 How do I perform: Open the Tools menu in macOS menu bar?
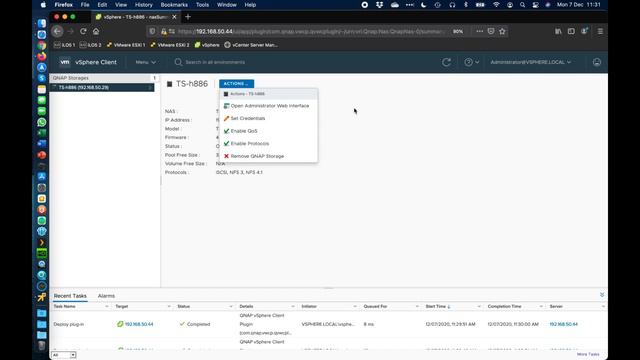tap(202, 5)
